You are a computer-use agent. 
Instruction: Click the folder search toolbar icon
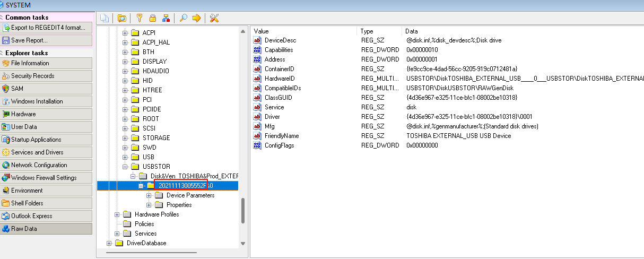click(x=122, y=18)
